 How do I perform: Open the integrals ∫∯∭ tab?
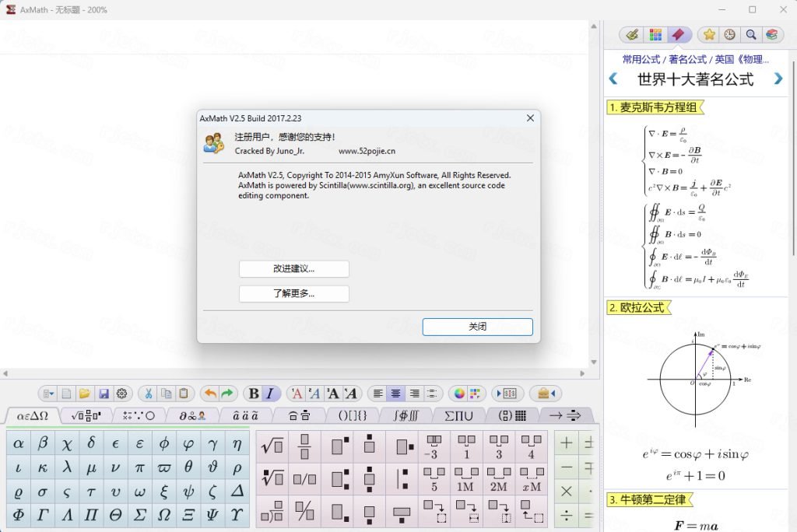pyautogui.click(x=406, y=415)
